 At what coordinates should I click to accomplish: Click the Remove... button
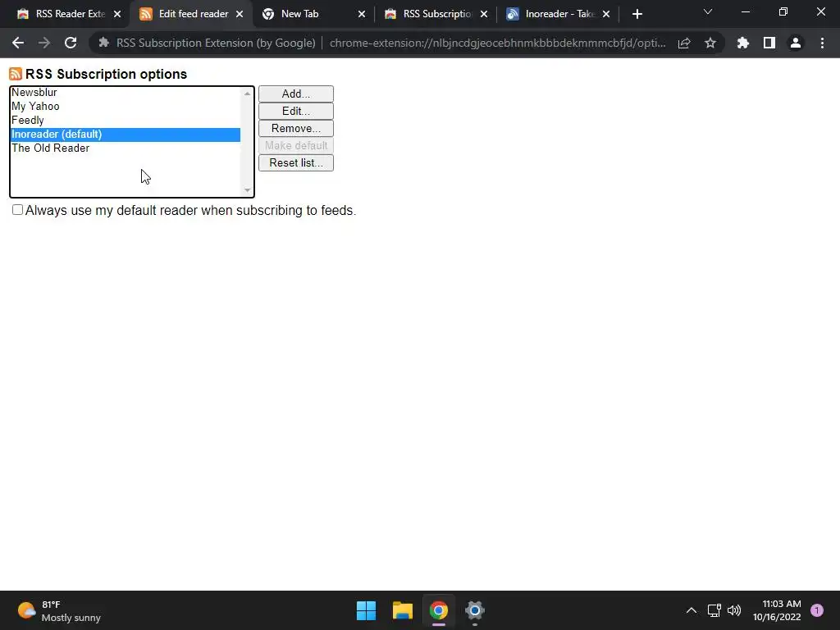click(x=295, y=128)
